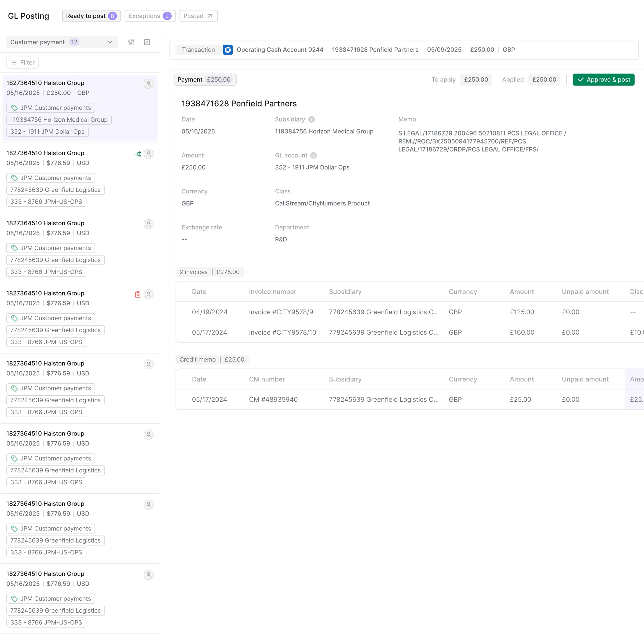Click the 119384756 Horizon Medical Group chip in the list
Screen dimensions: 644x644
pos(59,120)
